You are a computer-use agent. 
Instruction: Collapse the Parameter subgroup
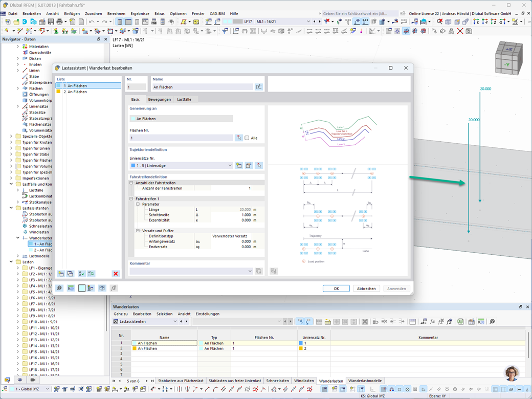(x=138, y=204)
